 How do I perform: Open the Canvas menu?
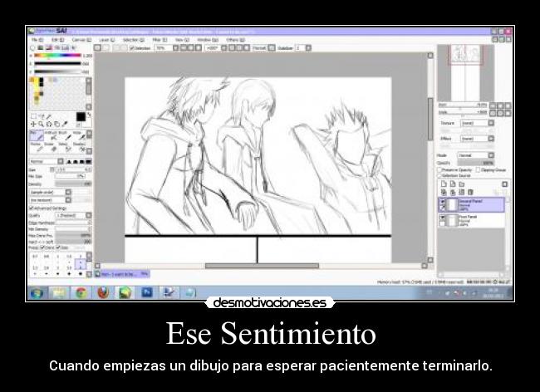click(81, 40)
